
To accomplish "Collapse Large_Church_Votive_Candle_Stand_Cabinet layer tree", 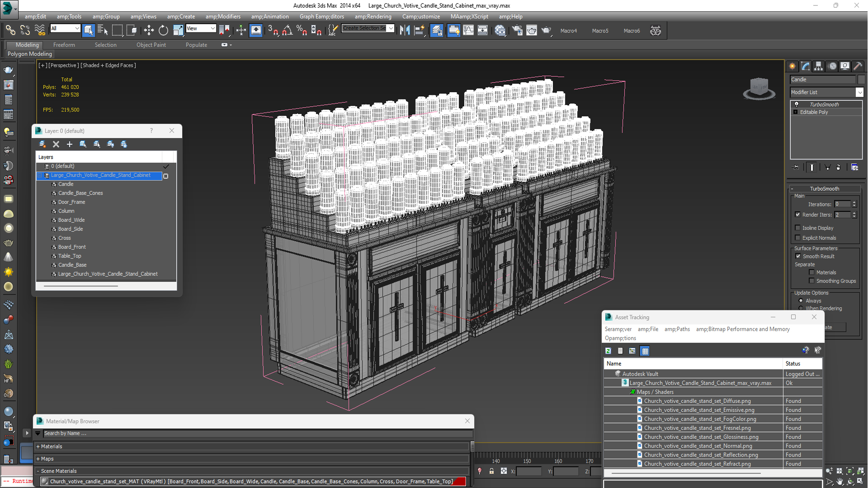I will (40, 175).
